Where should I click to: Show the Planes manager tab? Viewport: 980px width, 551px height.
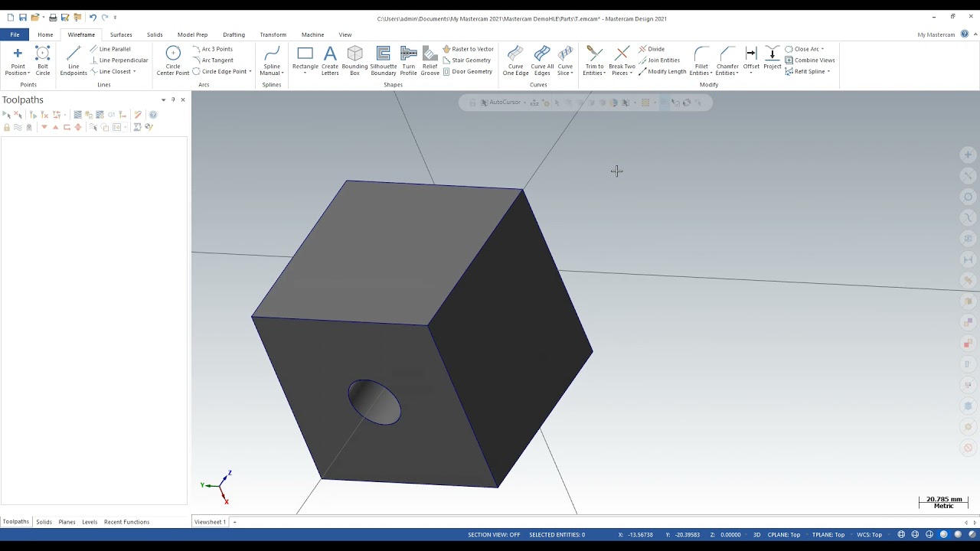[x=67, y=522]
